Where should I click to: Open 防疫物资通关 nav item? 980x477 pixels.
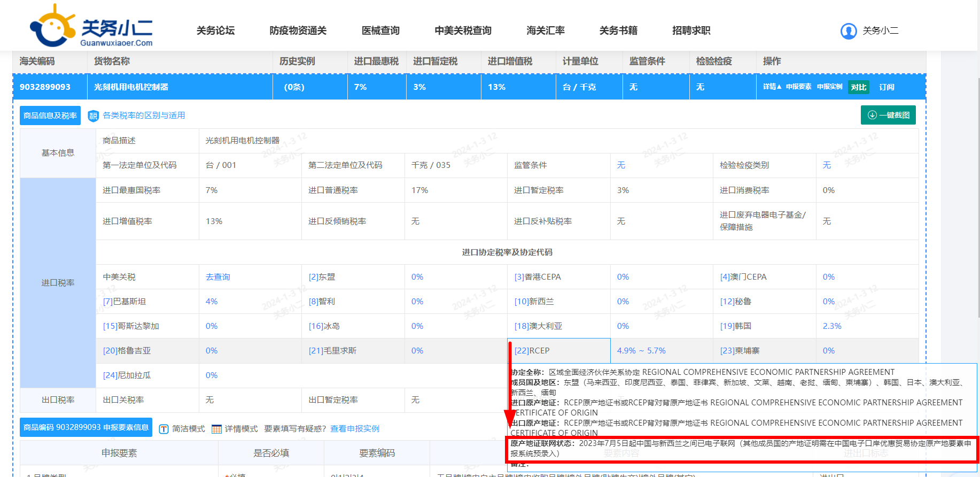click(x=298, y=30)
